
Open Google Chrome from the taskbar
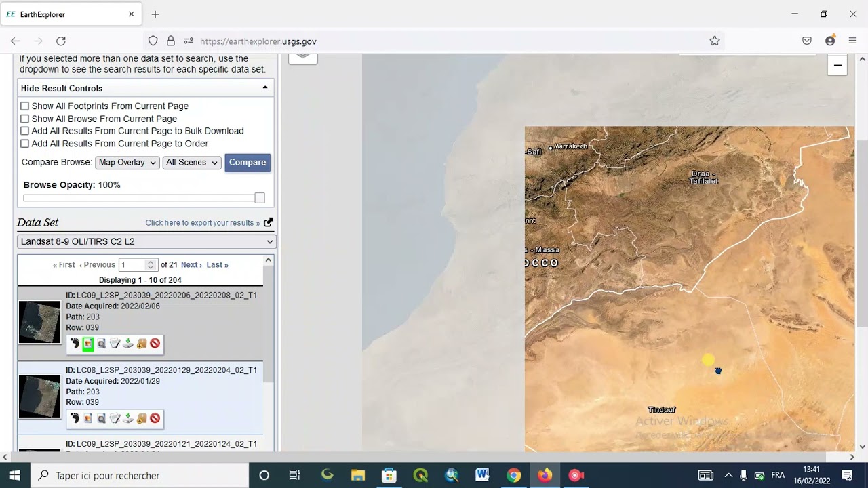[513, 475]
